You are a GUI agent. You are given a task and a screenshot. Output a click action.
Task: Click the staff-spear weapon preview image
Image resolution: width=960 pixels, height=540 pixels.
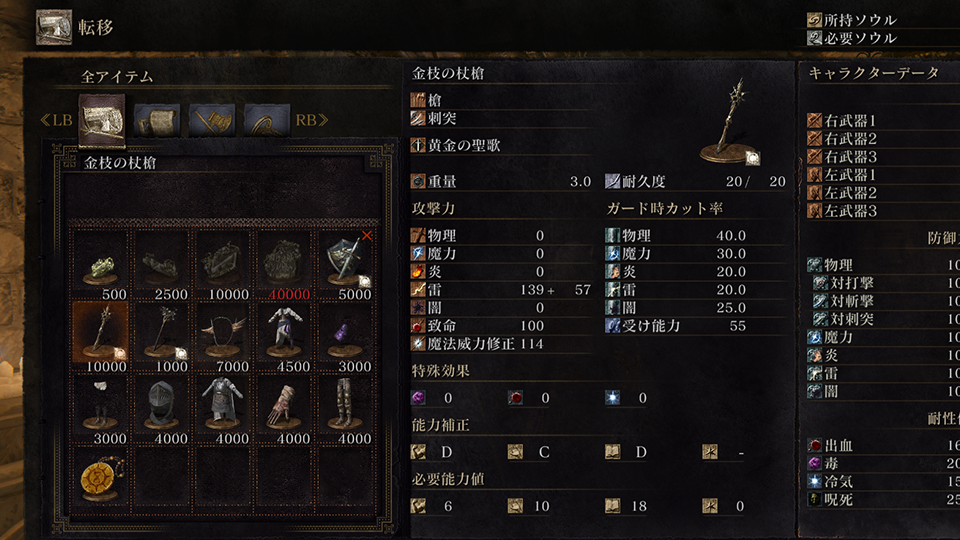(731, 122)
